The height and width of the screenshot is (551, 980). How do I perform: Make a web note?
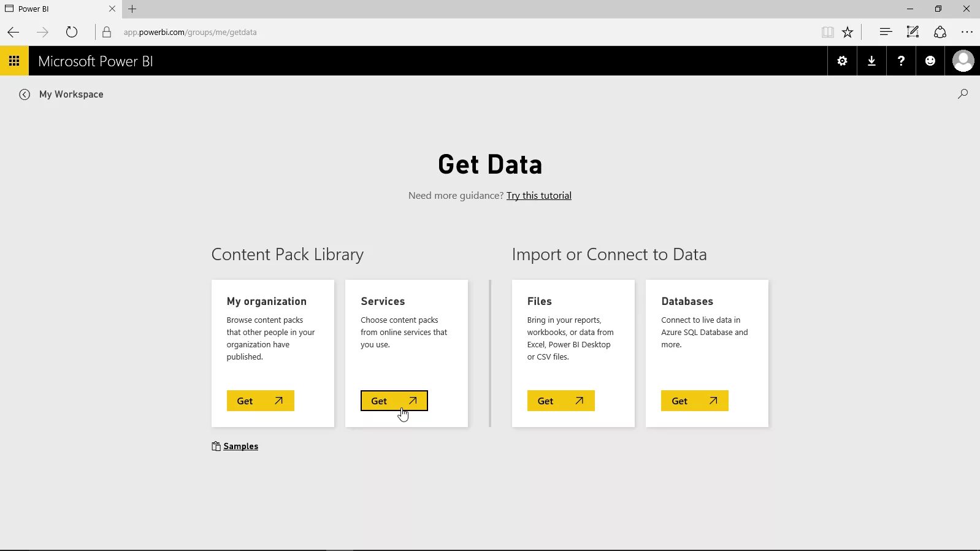[913, 32]
